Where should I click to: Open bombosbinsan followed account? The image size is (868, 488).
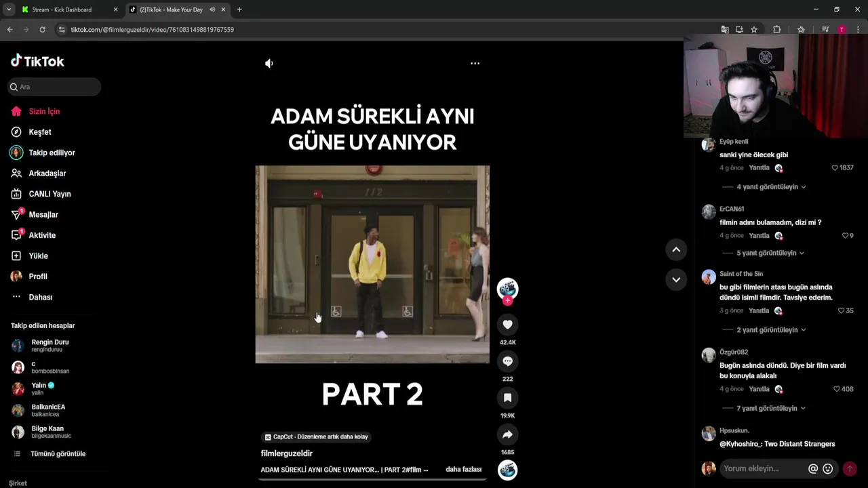(41, 367)
